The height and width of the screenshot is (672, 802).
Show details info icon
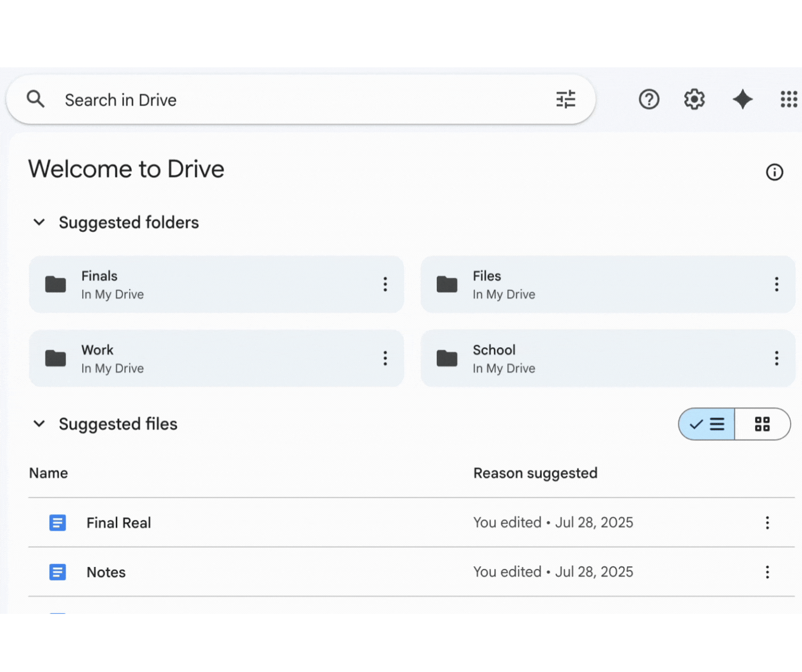point(774,172)
